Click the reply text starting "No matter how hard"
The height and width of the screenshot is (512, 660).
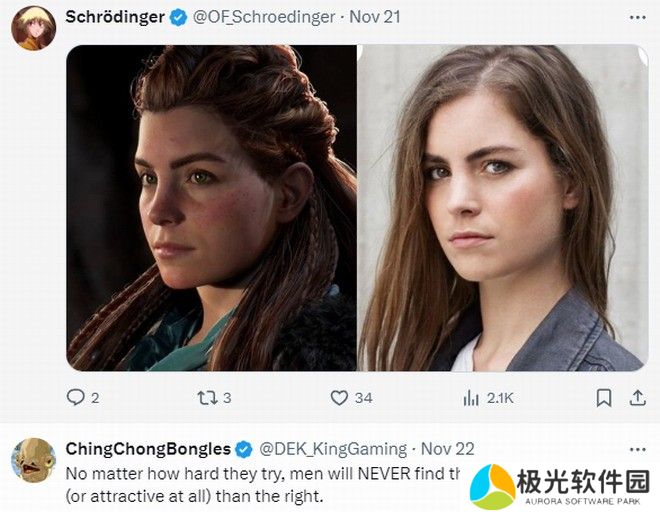pos(260,473)
